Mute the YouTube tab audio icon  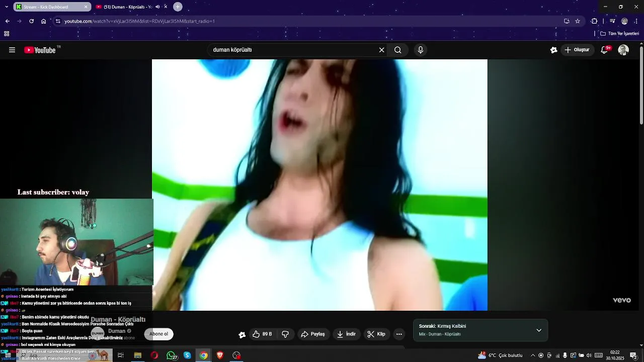157,7
